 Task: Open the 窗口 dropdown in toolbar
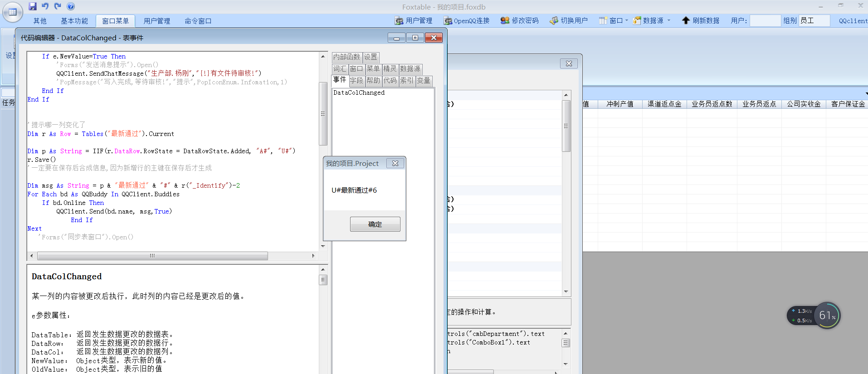pos(614,20)
